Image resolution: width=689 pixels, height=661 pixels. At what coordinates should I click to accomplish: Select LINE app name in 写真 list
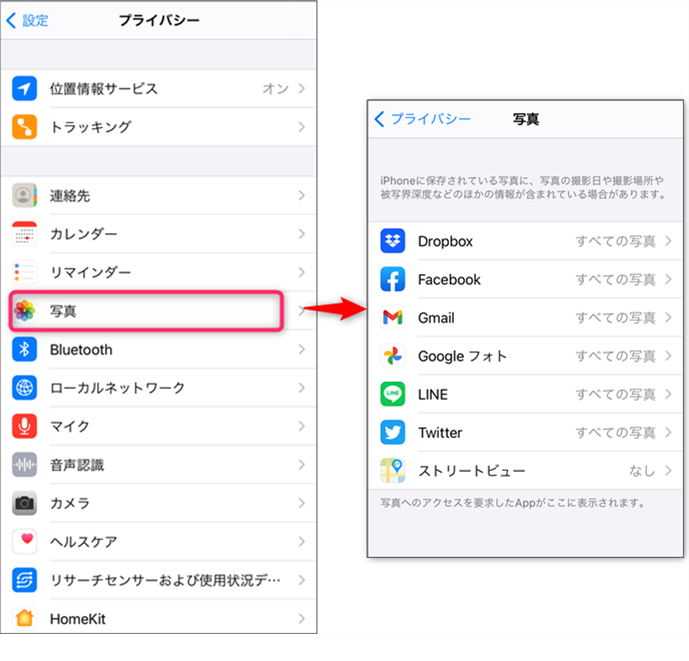433,394
